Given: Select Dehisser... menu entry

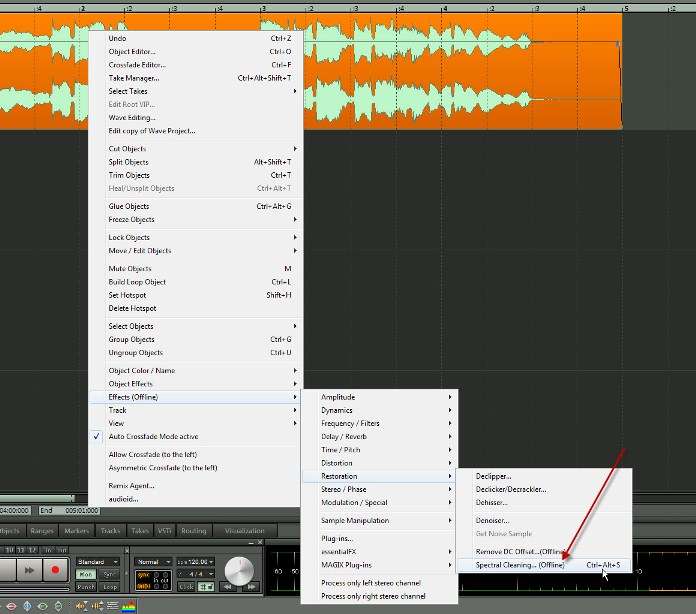Looking at the screenshot, I should (544, 503).
